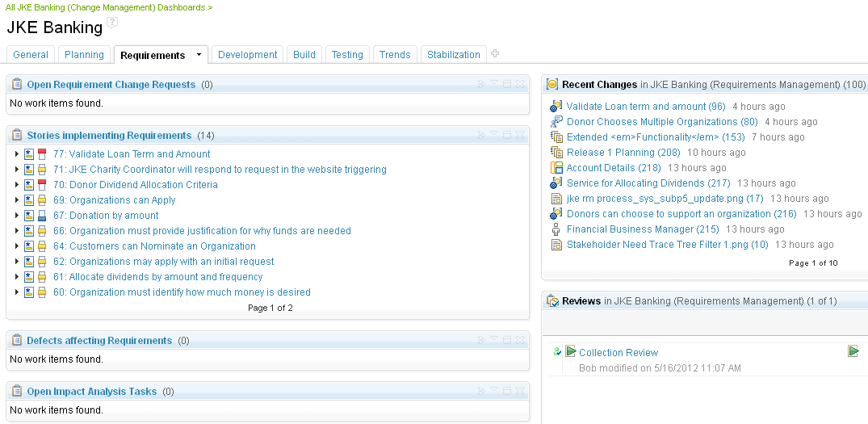Click the add new tab plus icon
868x424 pixels.
pos(495,53)
